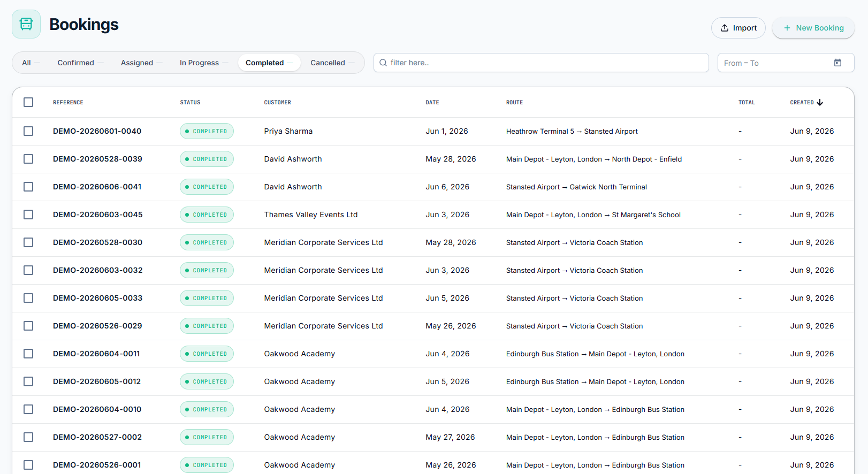Check the row DEMO-20260526-0029 checkbox
This screenshot has height=474, width=868.
point(28,326)
